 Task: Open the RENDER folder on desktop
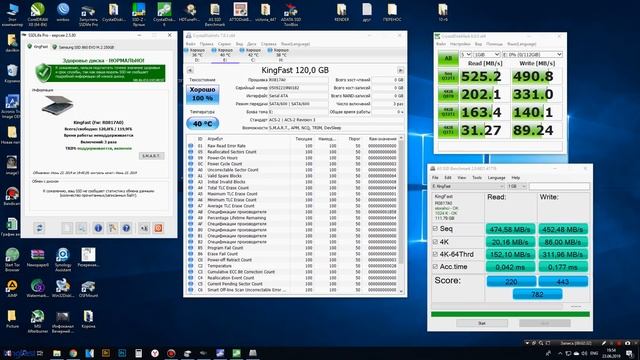(341, 12)
